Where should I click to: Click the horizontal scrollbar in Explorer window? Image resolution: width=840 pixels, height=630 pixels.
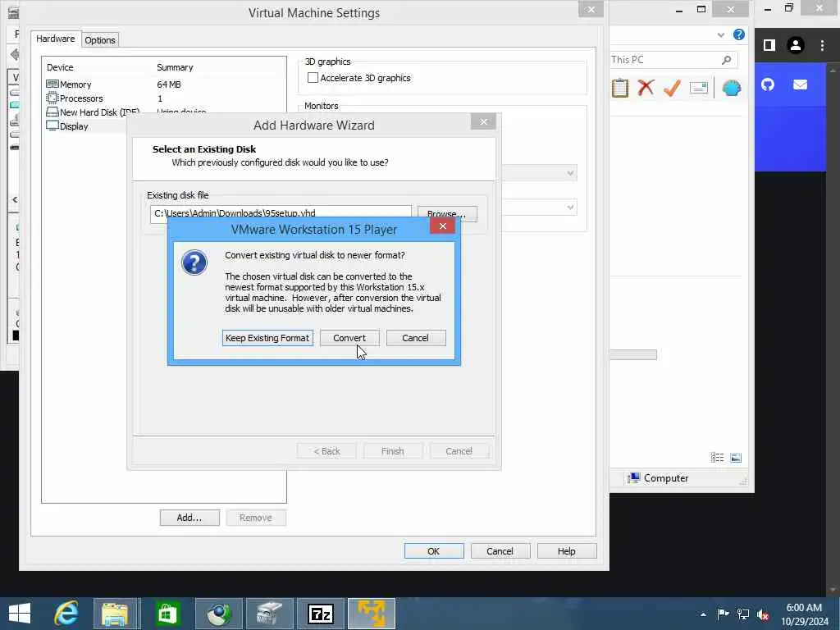[633, 354]
